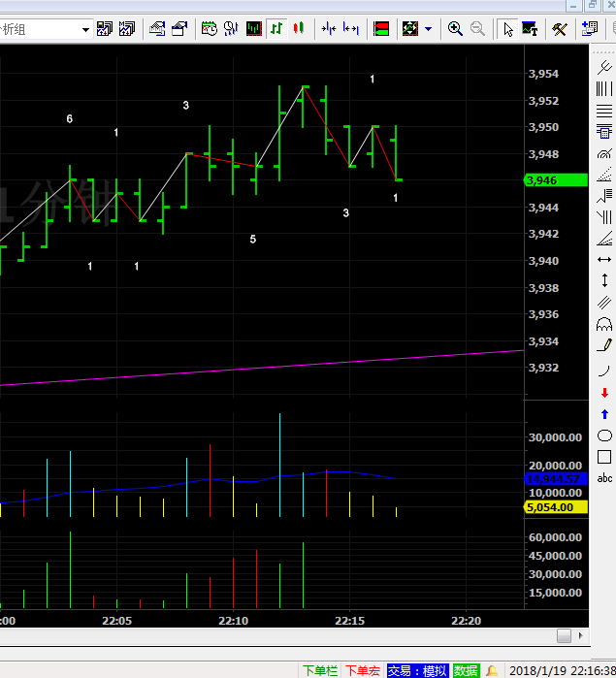Open the 下单宏 order macro
Viewport: 616px width, 678px height.
[363, 670]
